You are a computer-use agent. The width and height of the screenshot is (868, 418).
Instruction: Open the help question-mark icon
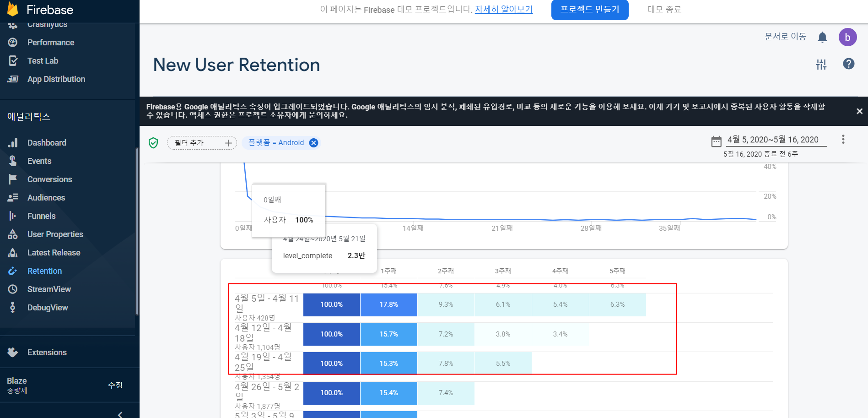pos(849,64)
